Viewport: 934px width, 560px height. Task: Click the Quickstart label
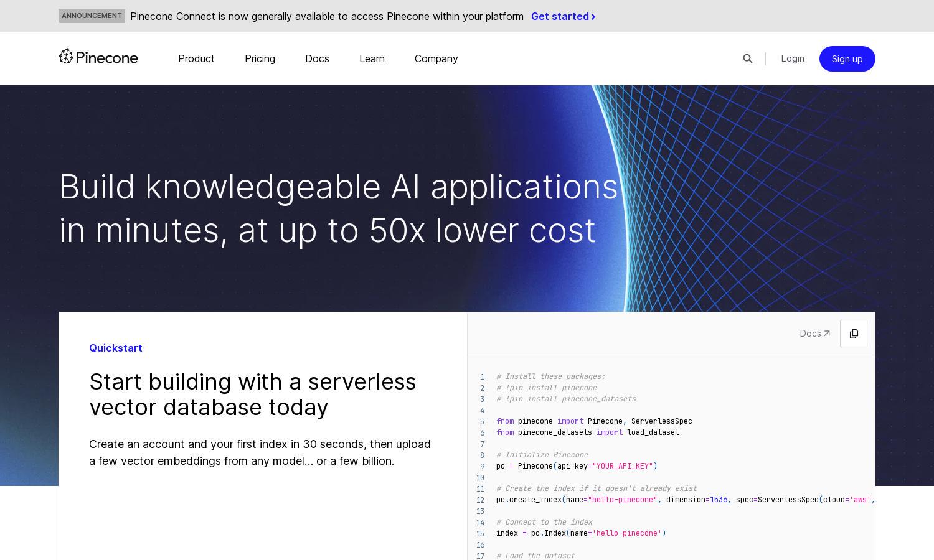(x=116, y=348)
